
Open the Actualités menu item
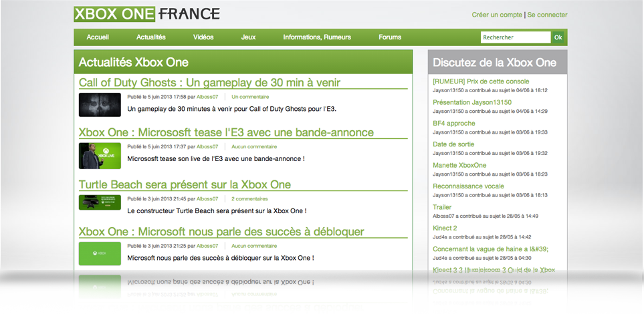click(151, 37)
